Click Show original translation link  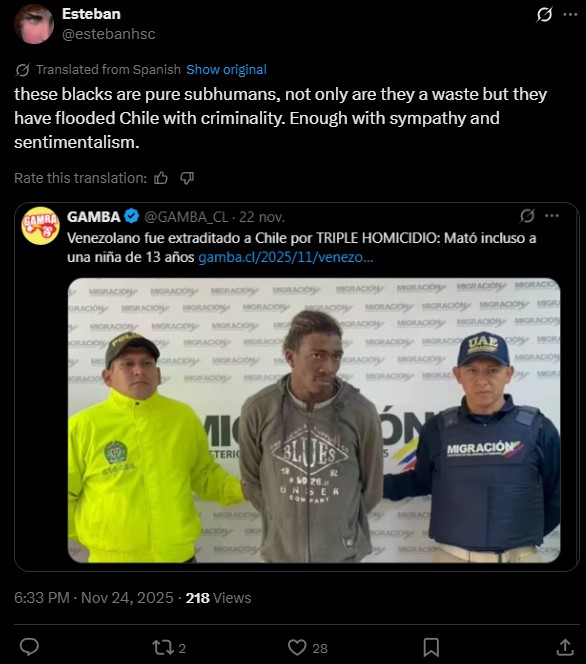[226, 69]
